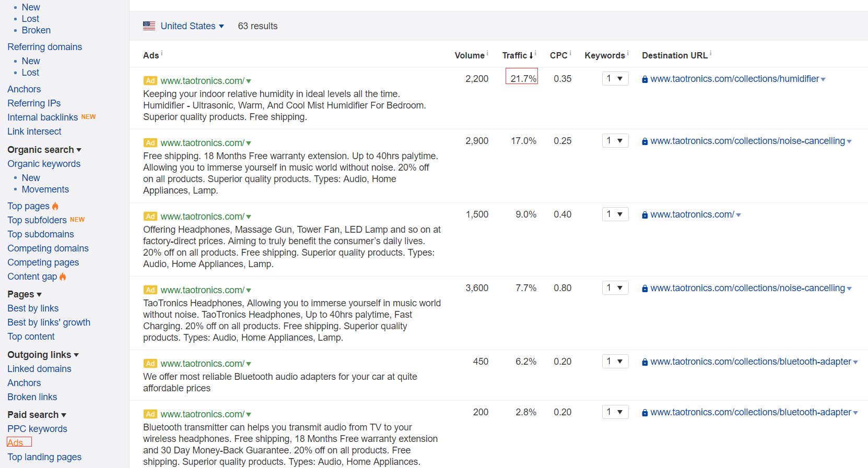Viewport: 868px width, 468px height.
Task: Sort results by the Traffic column
Action: (518, 55)
